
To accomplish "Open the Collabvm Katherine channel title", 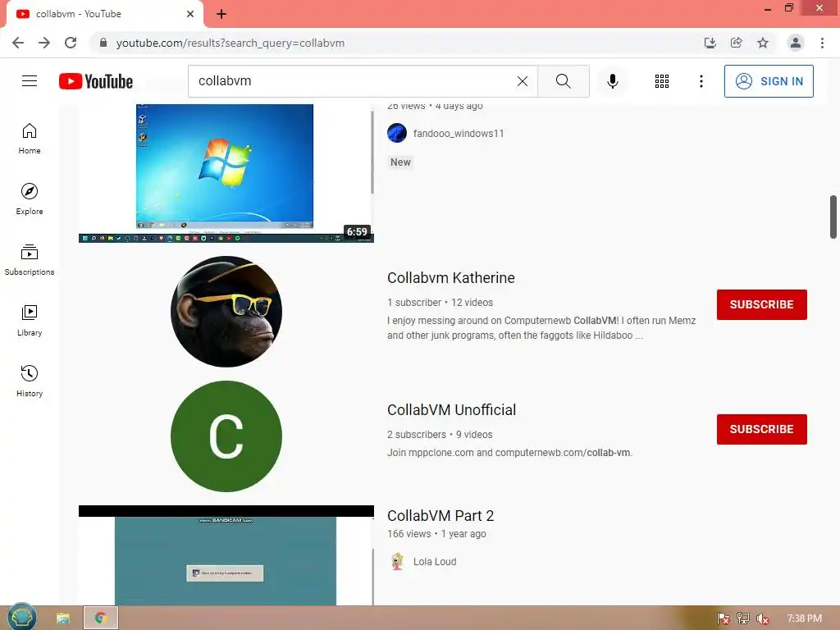I will coord(451,277).
